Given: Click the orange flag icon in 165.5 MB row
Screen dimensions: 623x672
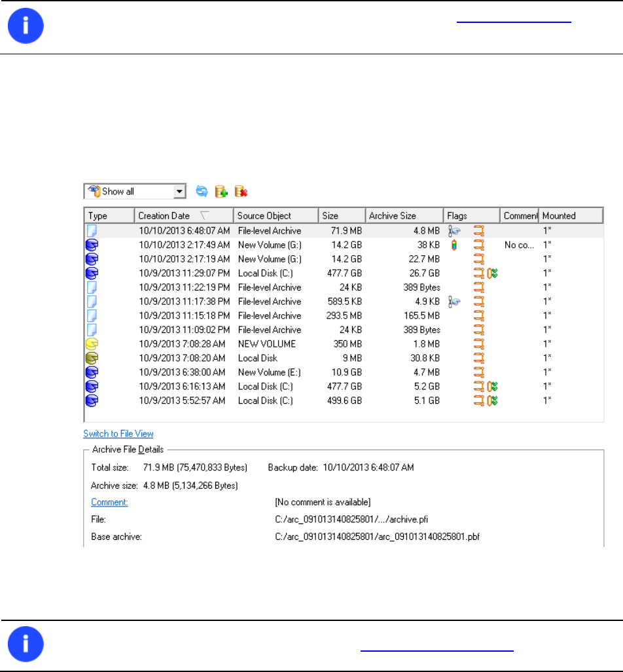Looking at the screenshot, I should click(x=479, y=315).
